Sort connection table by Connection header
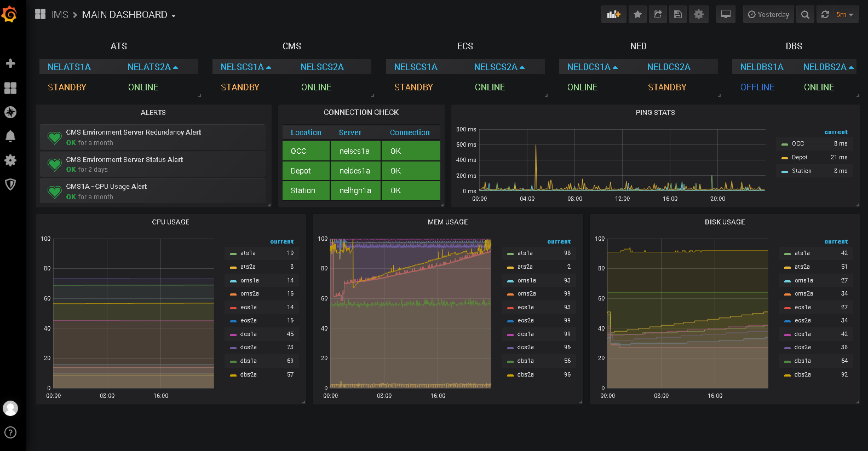This screenshot has height=451, width=868. click(x=410, y=132)
